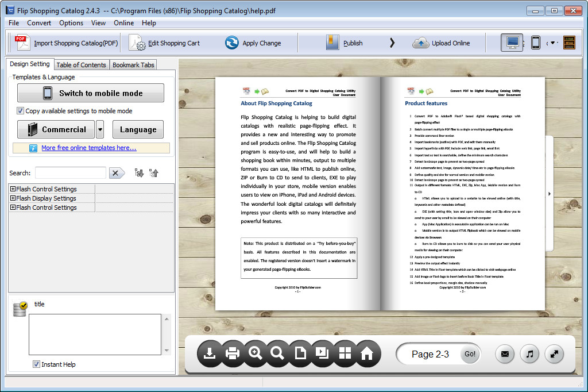Click the autoplay slideshow icon
Image resolution: width=588 pixels, height=392 pixels.
point(322,353)
